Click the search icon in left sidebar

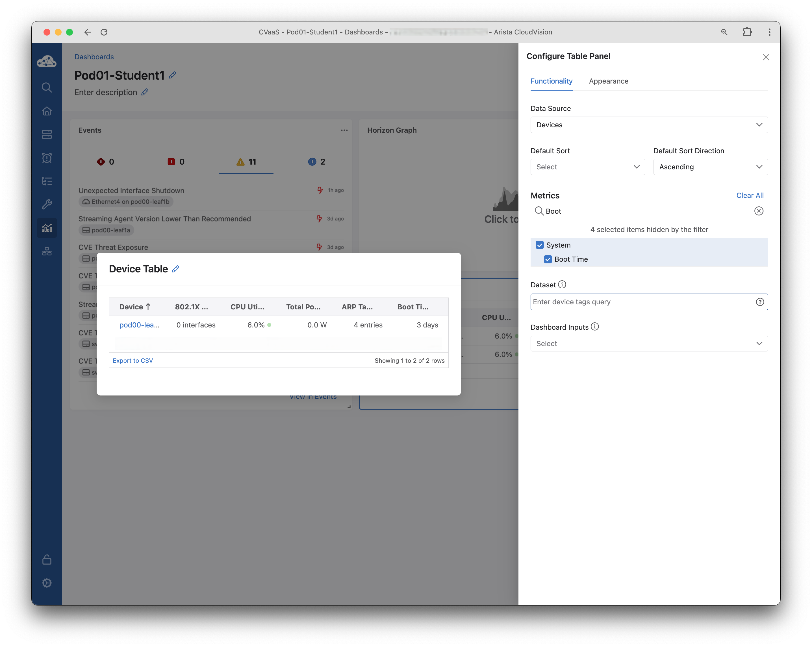click(x=47, y=87)
